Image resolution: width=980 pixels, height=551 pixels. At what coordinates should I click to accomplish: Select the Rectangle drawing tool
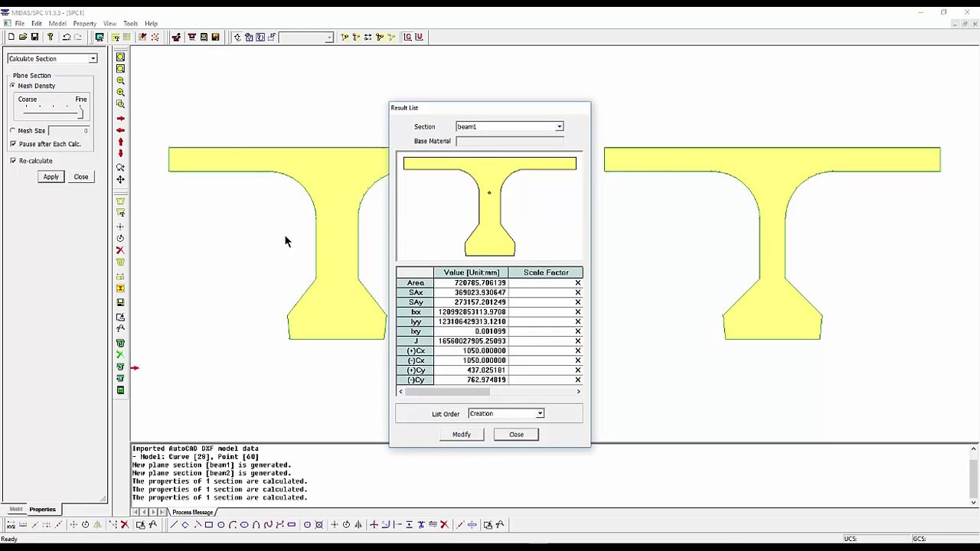click(x=208, y=525)
